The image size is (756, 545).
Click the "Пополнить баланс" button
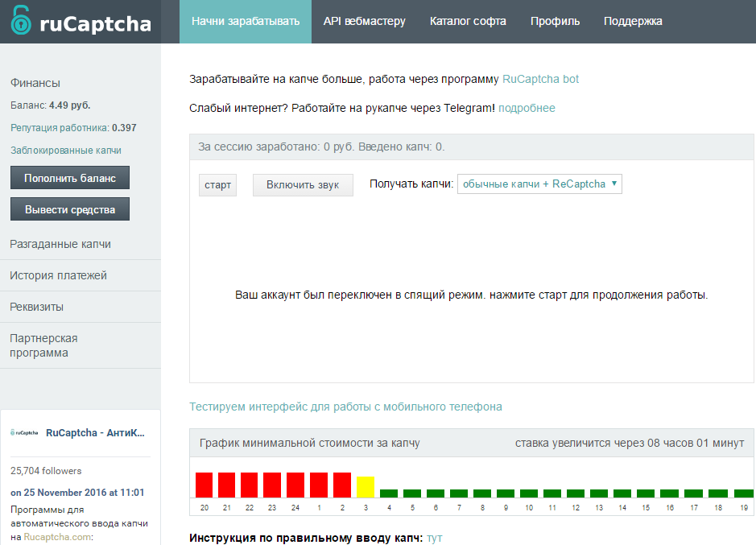coord(70,178)
